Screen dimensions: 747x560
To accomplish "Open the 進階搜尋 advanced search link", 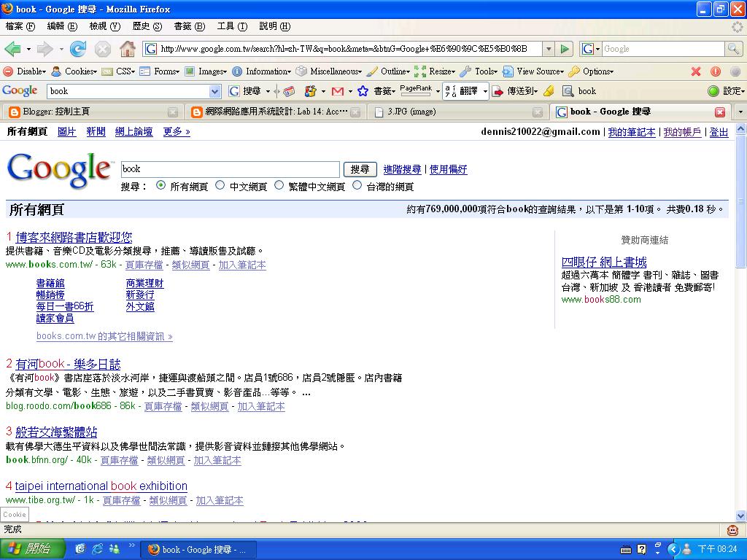I will click(402, 169).
